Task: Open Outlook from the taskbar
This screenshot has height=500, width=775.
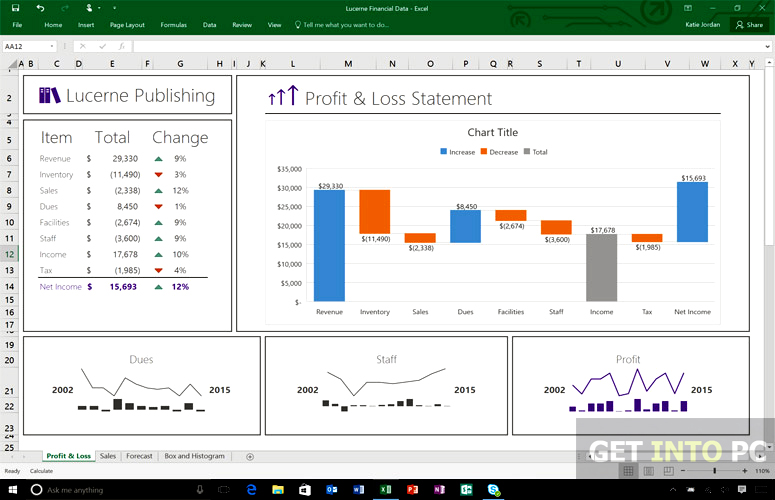Action: pyautogui.click(x=332, y=490)
